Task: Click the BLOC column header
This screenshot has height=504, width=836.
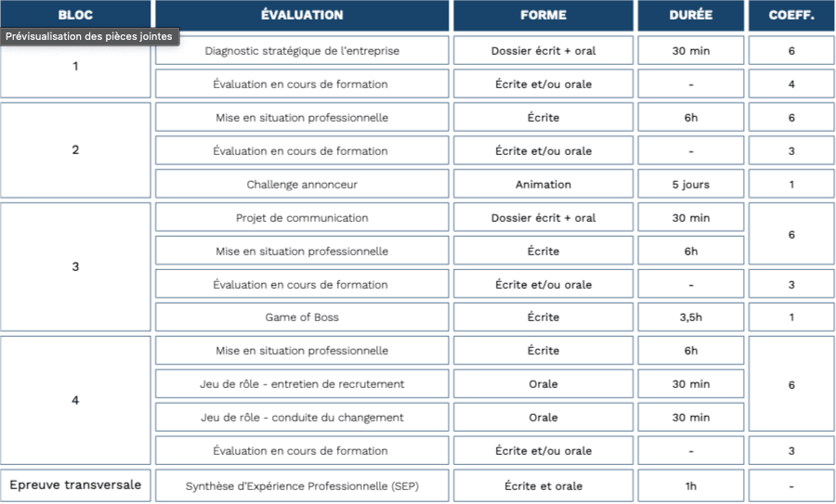Action: point(75,16)
